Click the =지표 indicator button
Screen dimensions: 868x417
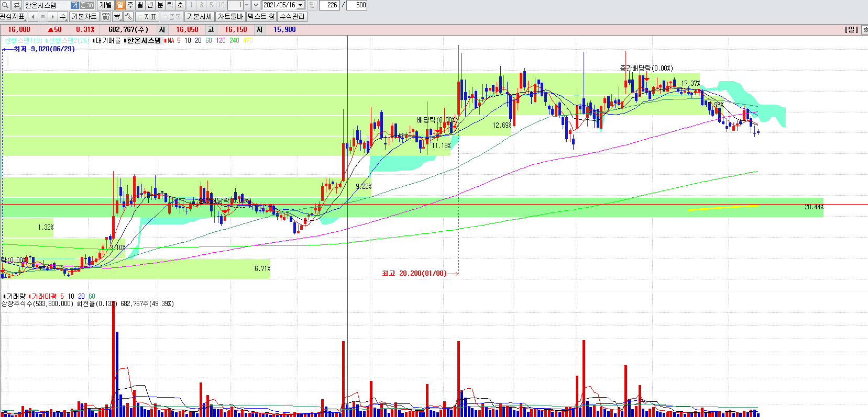(x=147, y=17)
